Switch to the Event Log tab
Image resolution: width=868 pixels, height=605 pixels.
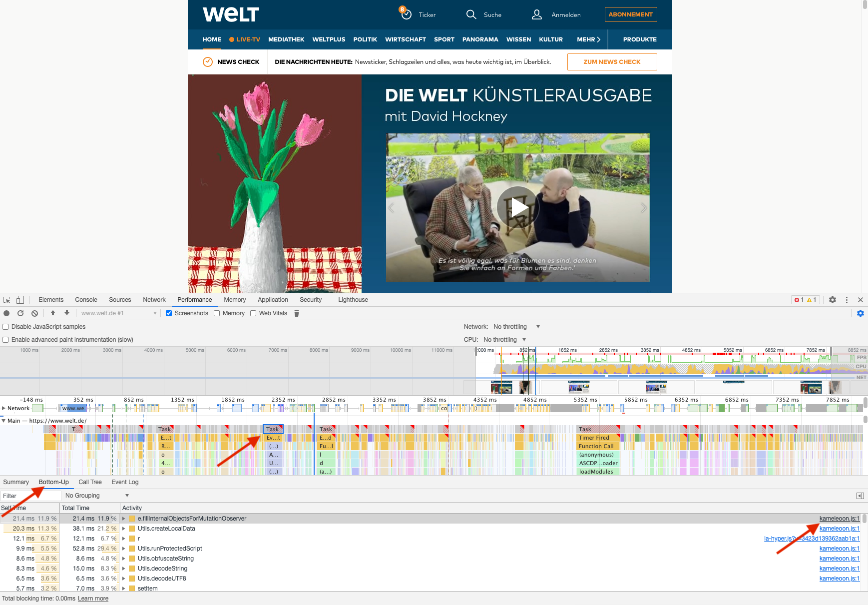pos(125,482)
